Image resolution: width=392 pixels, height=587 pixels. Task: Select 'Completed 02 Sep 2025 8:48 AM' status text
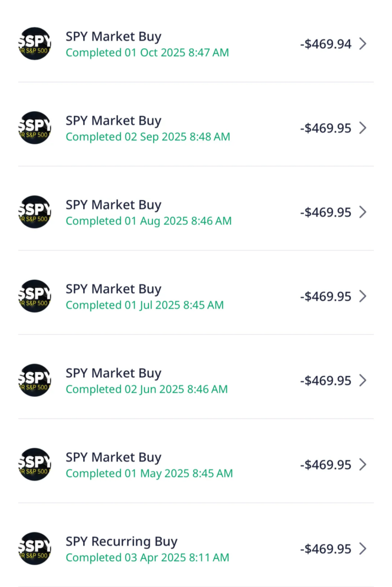tap(148, 136)
